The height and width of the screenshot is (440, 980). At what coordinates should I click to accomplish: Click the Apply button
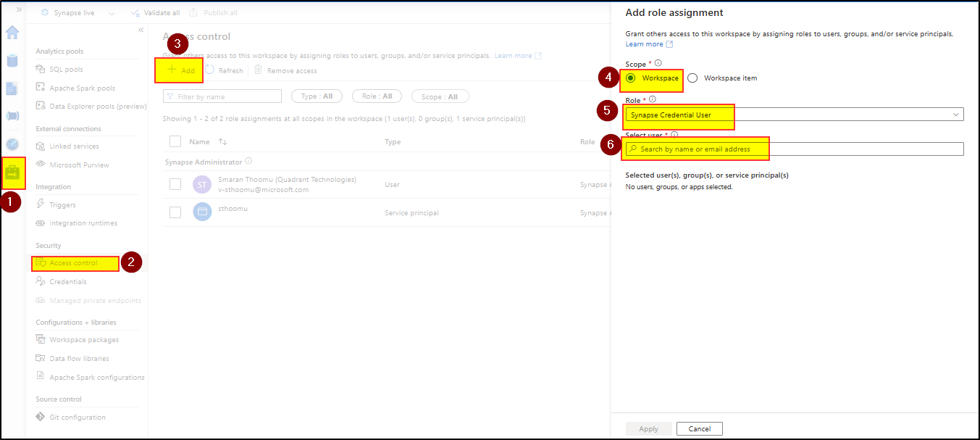648,428
